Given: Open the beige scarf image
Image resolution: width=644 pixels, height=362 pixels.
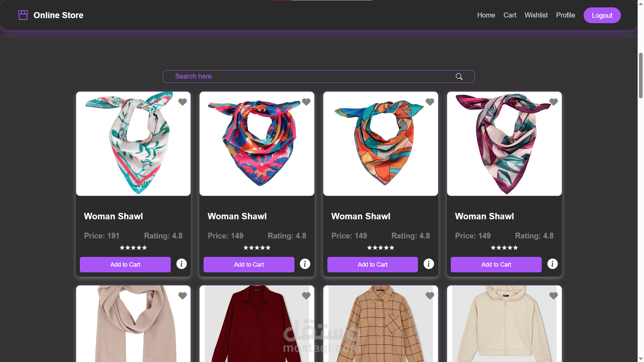Looking at the screenshot, I should click(x=133, y=324).
